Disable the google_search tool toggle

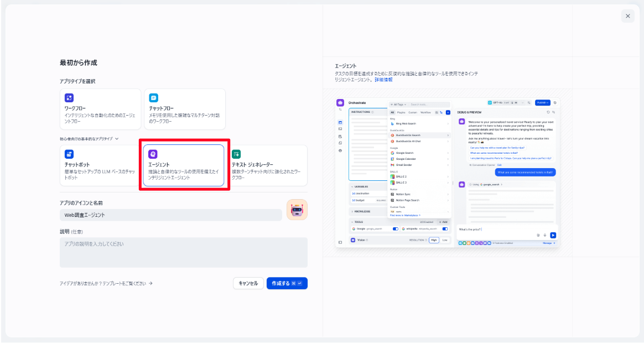[x=395, y=229]
